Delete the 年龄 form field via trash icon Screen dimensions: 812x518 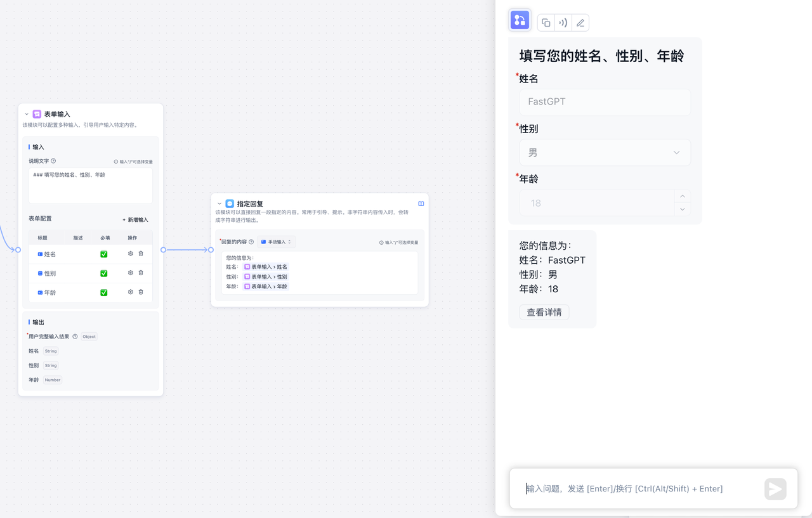coord(141,292)
